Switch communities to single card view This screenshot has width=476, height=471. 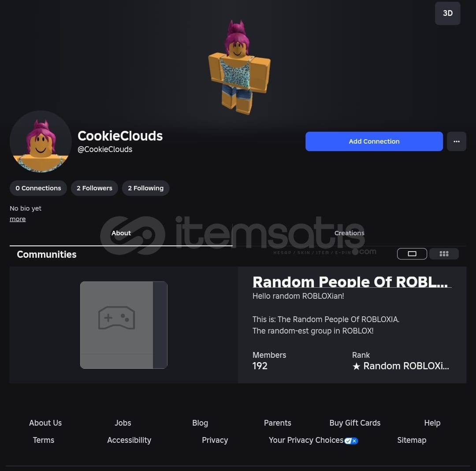pos(412,254)
